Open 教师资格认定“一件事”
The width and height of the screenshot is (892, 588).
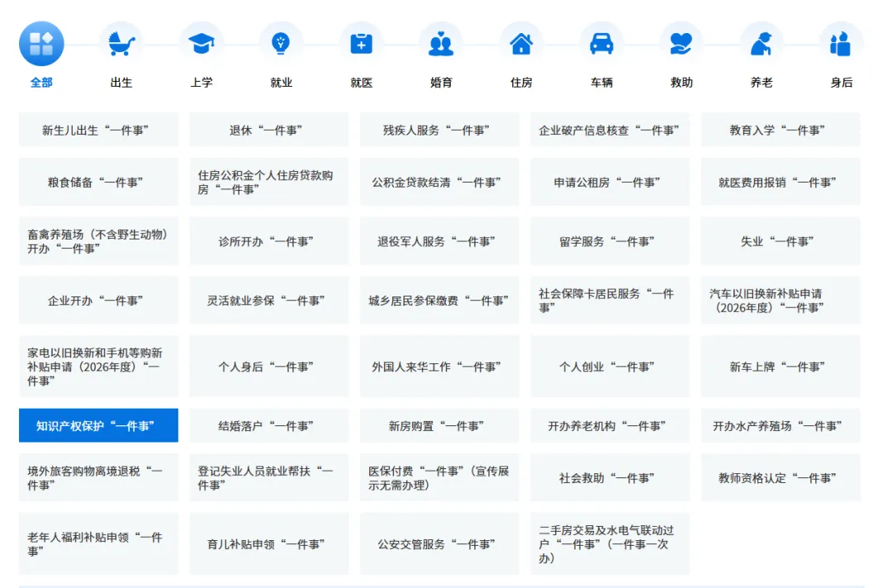tap(780, 477)
